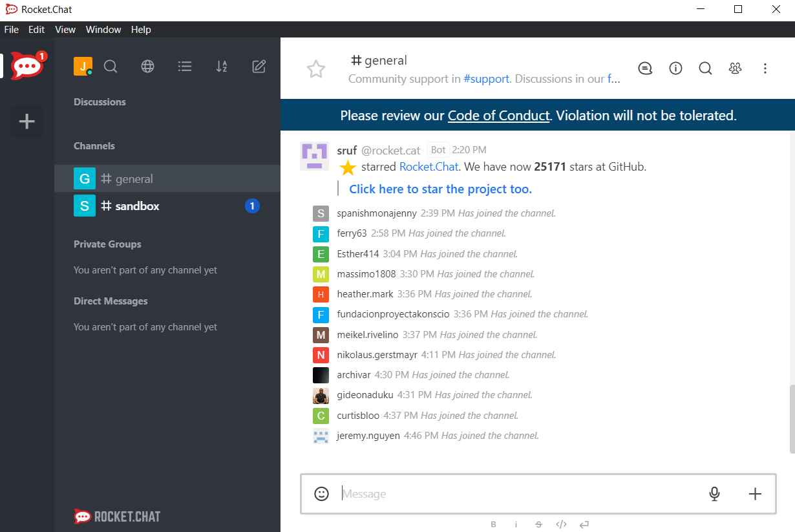Select the sandbox channel
The image size is (795, 532).
tap(137, 206)
